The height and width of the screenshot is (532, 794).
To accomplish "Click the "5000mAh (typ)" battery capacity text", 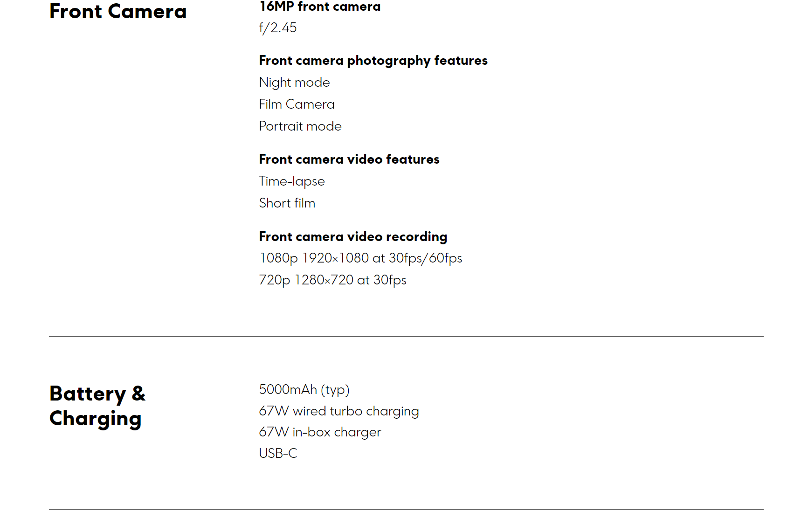I will (304, 390).
